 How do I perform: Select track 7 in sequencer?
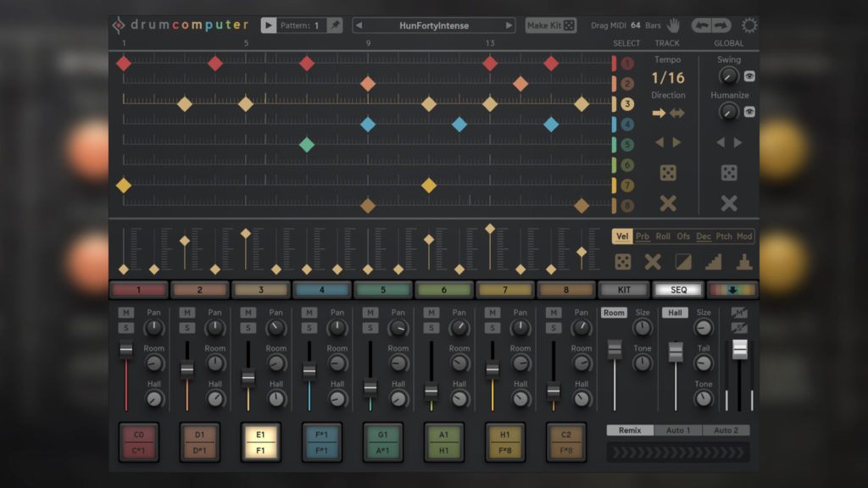(626, 186)
